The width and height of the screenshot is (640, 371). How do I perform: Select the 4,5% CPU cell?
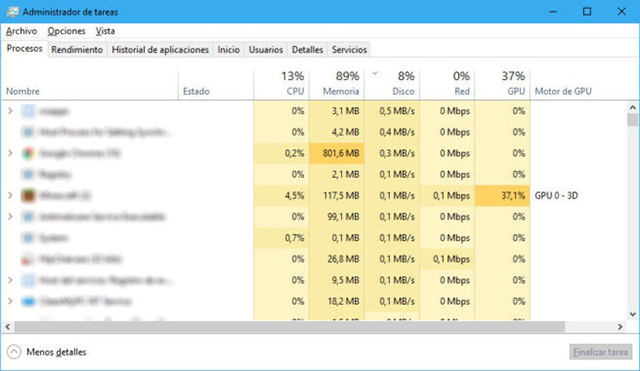(281, 195)
